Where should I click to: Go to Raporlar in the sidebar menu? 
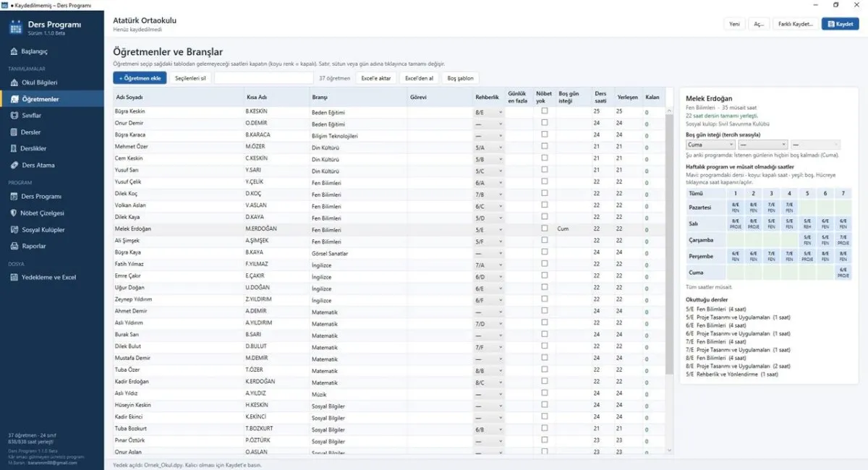coord(34,247)
